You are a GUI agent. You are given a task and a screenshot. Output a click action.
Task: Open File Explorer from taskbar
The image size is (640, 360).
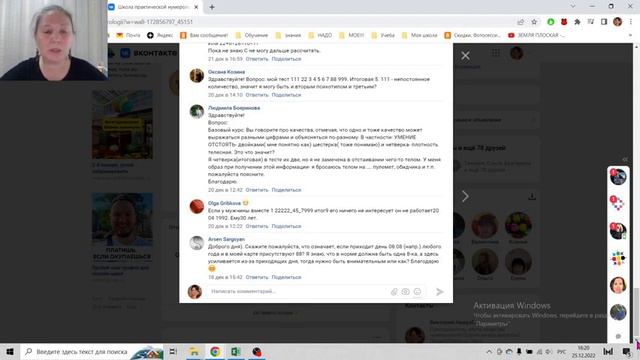194,352
